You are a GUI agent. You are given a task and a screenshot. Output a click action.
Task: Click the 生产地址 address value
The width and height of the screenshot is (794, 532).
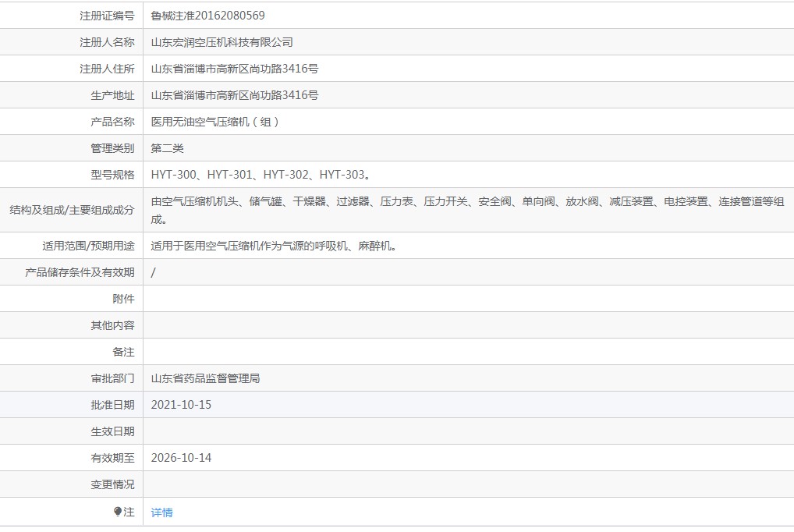tap(235, 94)
